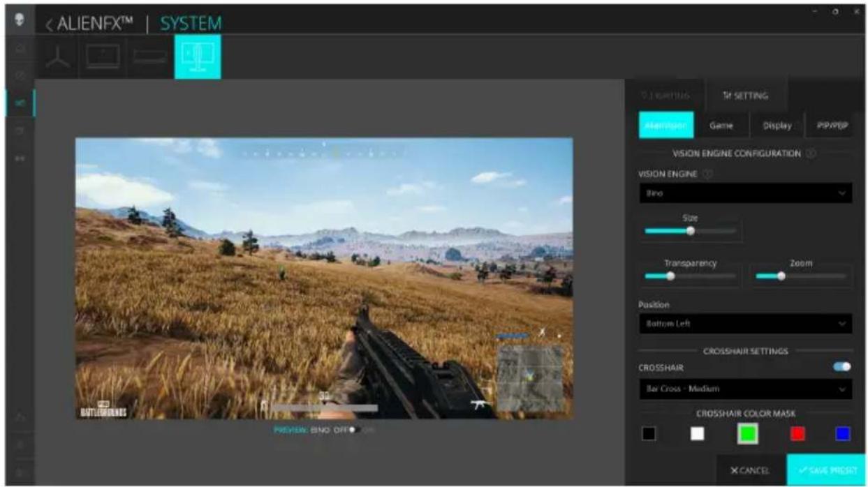Pick the red crosshair color swatch
This screenshot has height=487, width=868.
[x=797, y=434]
